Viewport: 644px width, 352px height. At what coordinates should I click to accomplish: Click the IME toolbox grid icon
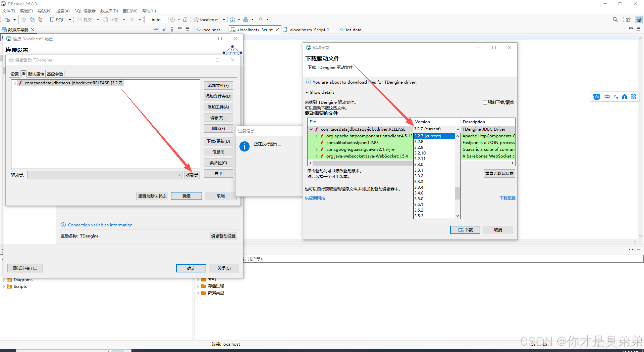(633, 97)
